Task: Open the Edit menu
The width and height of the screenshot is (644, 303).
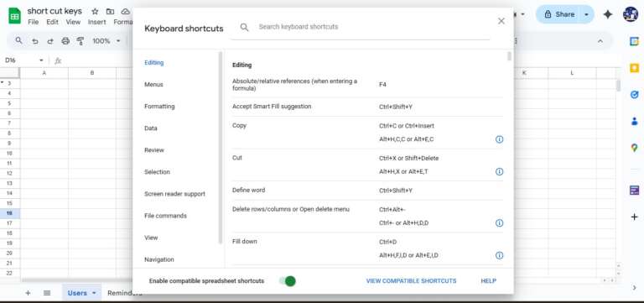Action: coord(52,22)
